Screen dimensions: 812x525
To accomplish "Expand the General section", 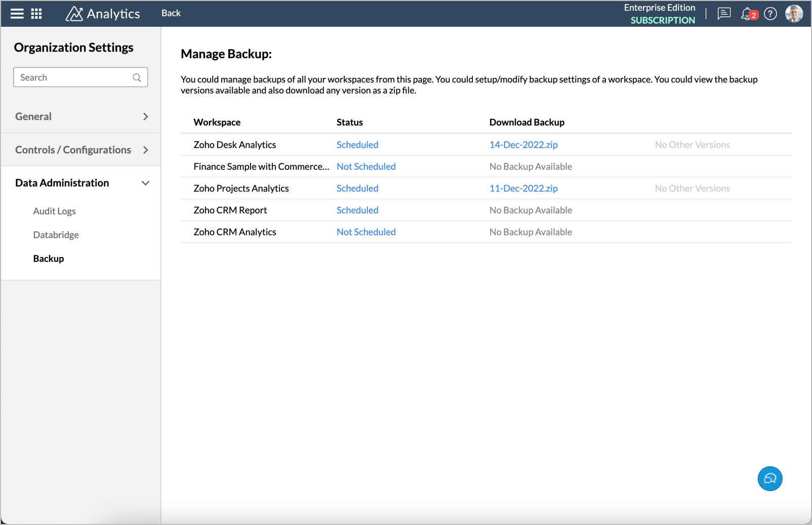I will point(81,116).
